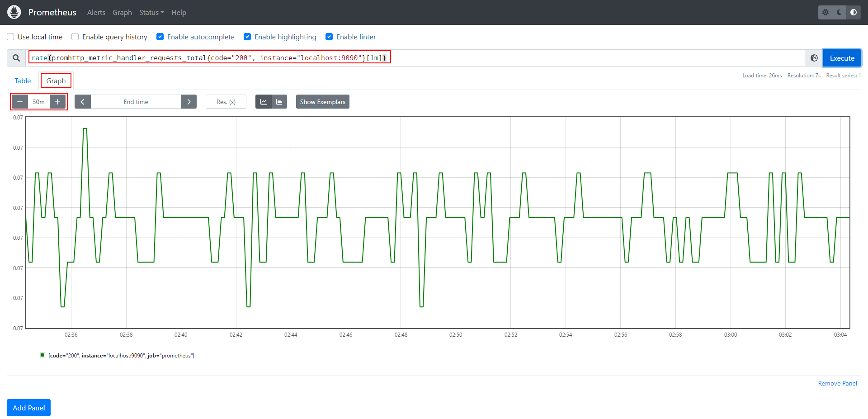Open the metrics explorer globe icon
Image resolution: width=868 pixels, height=419 pixels.
pyautogui.click(x=814, y=58)
